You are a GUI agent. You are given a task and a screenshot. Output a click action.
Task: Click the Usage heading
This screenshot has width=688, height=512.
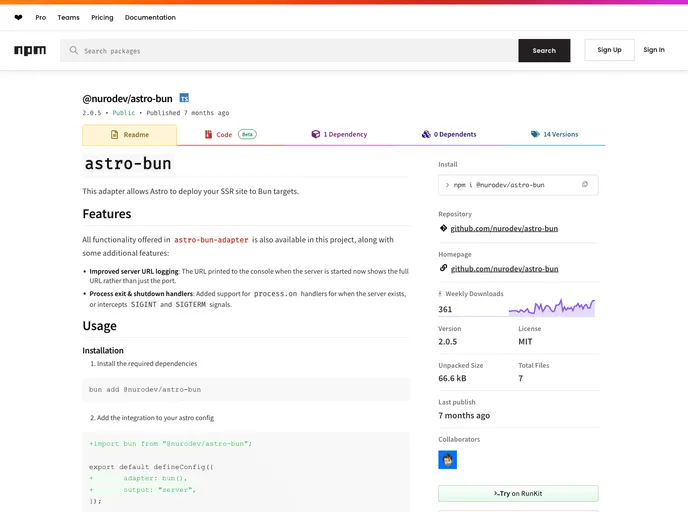(x=100, y=326)
